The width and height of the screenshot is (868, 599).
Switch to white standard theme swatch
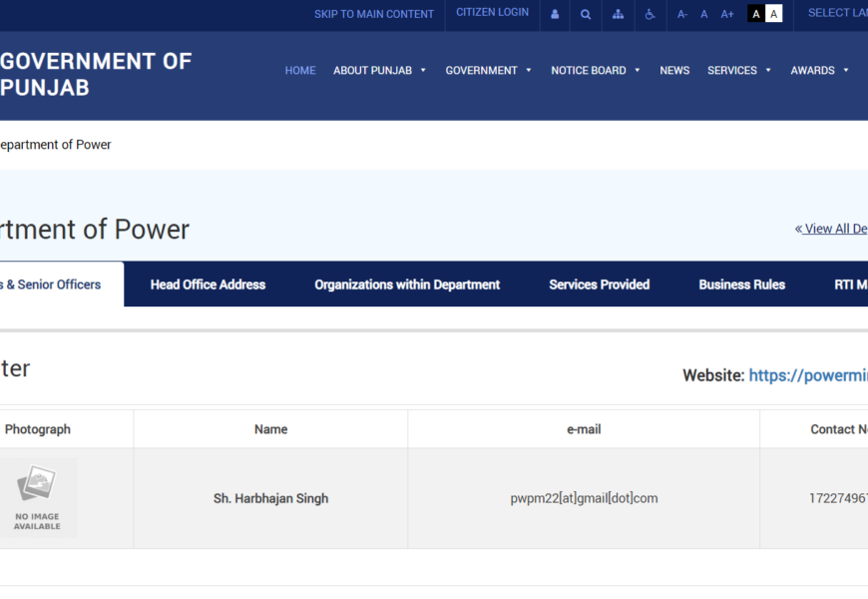pos(774,14)
